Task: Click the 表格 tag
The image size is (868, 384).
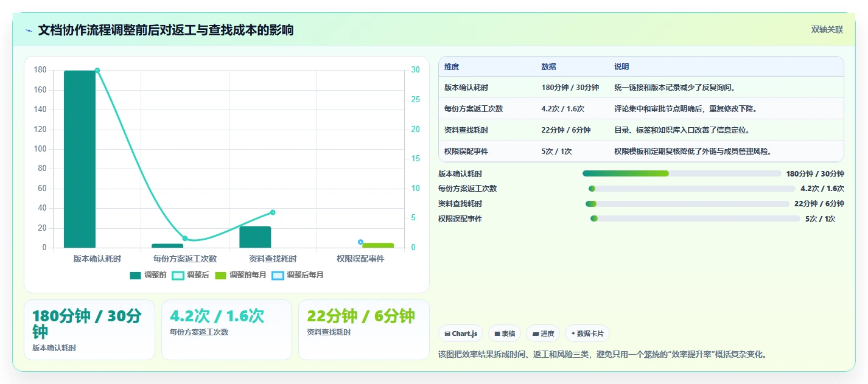Action: tap(505, 333)
